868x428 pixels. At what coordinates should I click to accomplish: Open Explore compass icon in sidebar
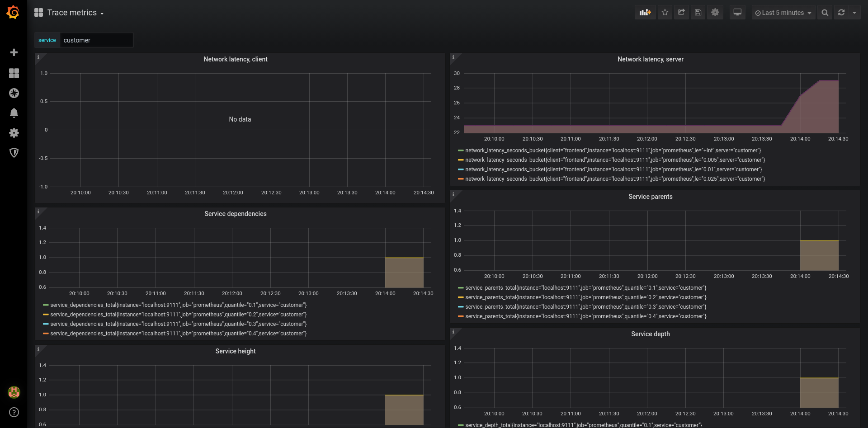14,93
